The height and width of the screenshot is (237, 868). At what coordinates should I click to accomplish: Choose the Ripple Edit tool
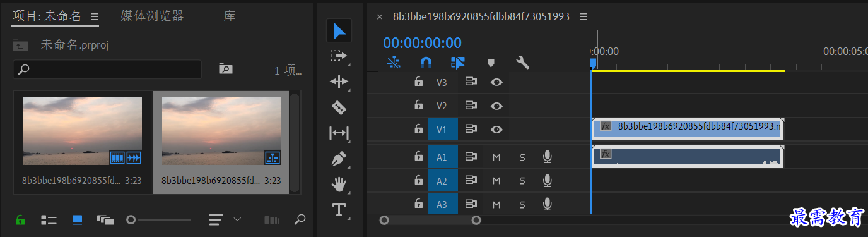click(x=339, y=82)
